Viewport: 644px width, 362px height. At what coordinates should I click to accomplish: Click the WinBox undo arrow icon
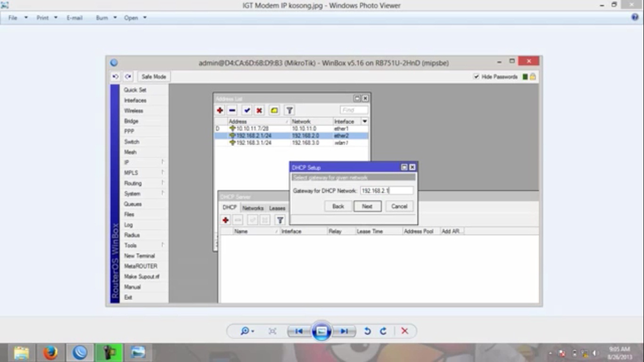click(116, 77)
